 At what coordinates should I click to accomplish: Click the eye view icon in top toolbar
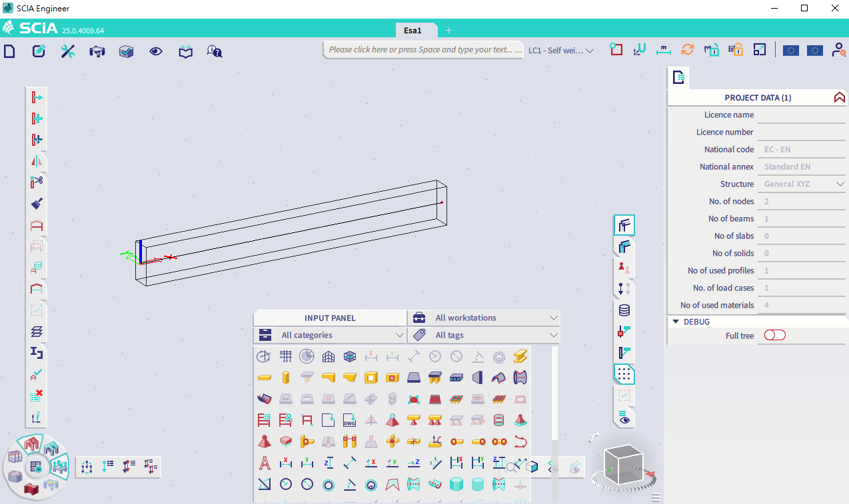point(156,51)
